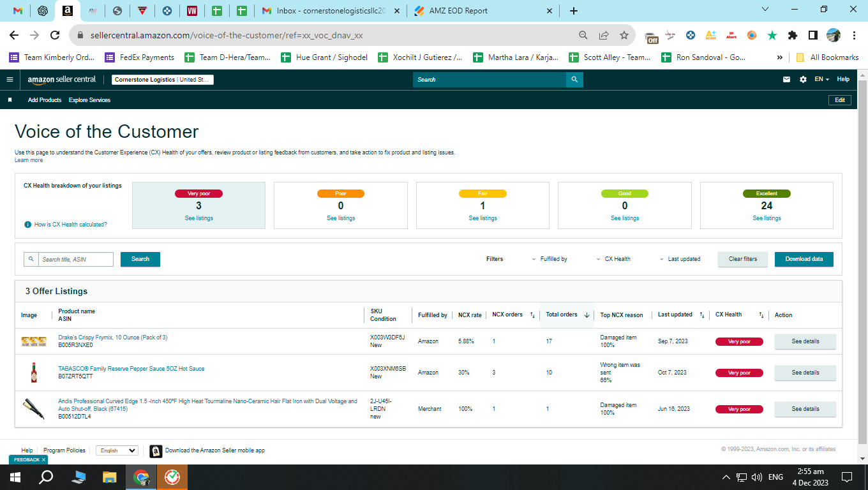This screenshot has width=868, height=490.
Task: Open the Help menu in header
Action: (843, 80)
